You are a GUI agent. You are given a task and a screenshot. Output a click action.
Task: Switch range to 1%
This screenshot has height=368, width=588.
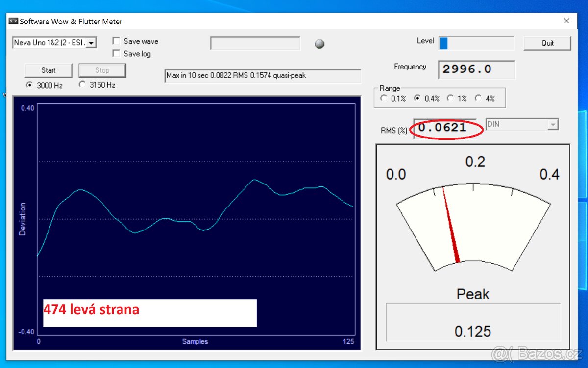(x=450, y=98)
